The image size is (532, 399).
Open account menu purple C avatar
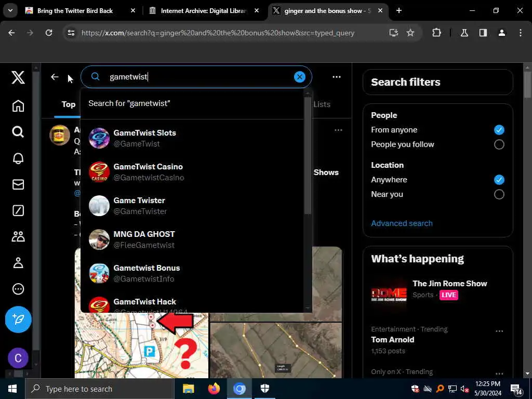pos(18,358)
